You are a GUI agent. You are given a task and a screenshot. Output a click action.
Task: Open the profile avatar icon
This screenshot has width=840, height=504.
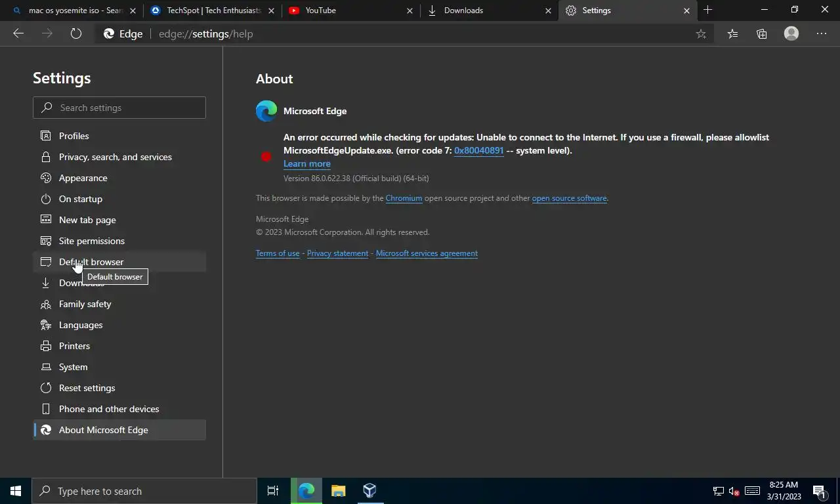point(791,33)
